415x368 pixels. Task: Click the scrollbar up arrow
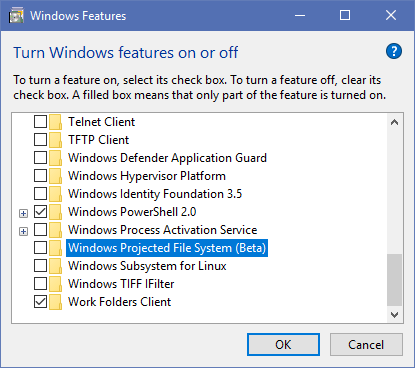pos(395,122)
